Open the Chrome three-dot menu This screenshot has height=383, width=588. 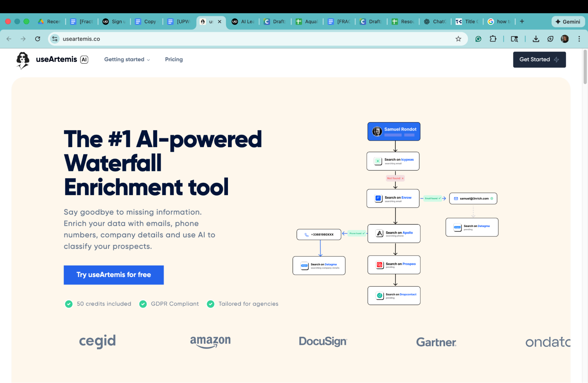(579, 39)
